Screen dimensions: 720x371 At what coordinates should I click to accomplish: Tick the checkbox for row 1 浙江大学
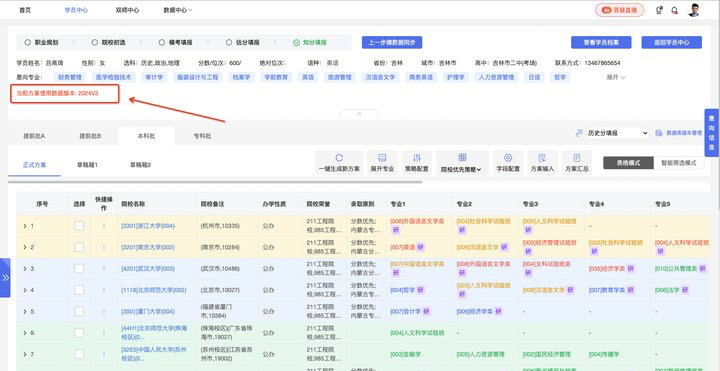pyautogui.click(x=79, y=226)
